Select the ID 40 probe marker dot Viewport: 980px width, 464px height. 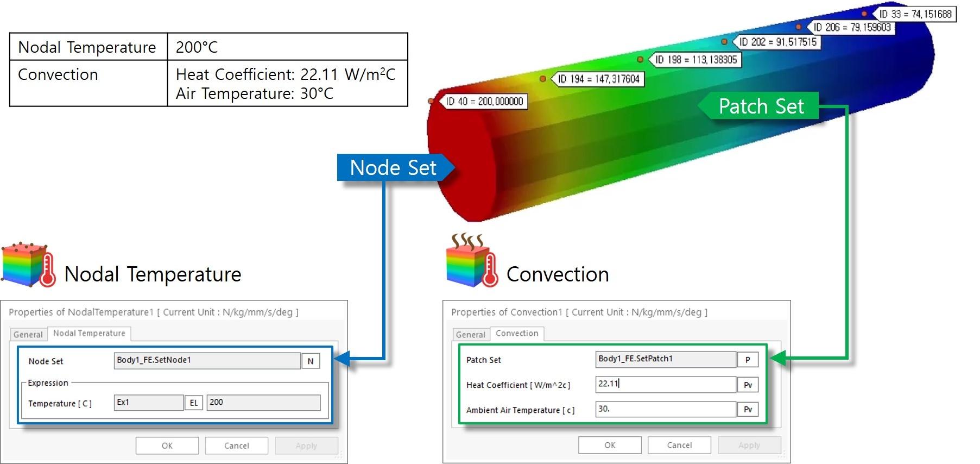(x=431, y=101)
